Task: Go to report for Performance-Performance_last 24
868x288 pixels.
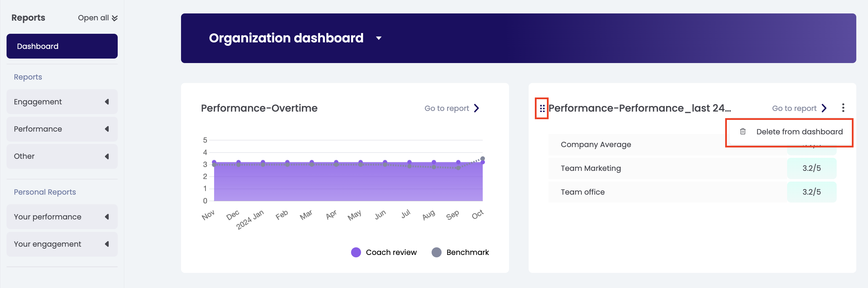Action: tap(794, 108)
